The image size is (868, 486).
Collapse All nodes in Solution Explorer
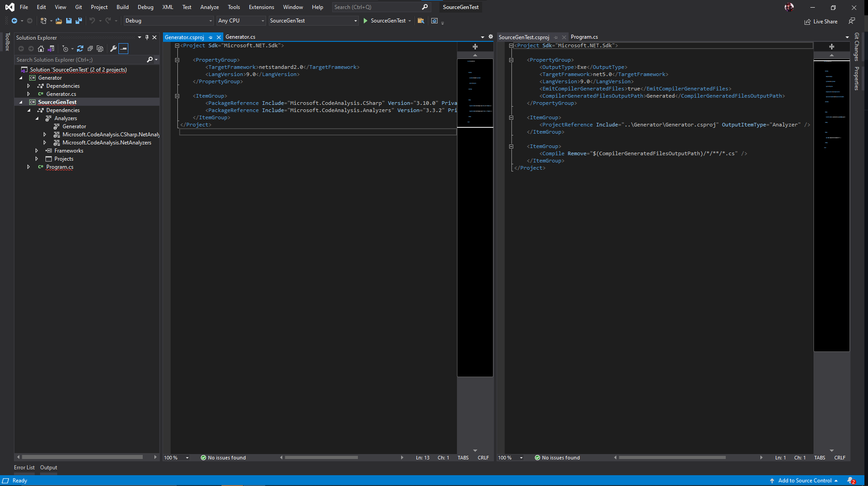pos(90,49)
